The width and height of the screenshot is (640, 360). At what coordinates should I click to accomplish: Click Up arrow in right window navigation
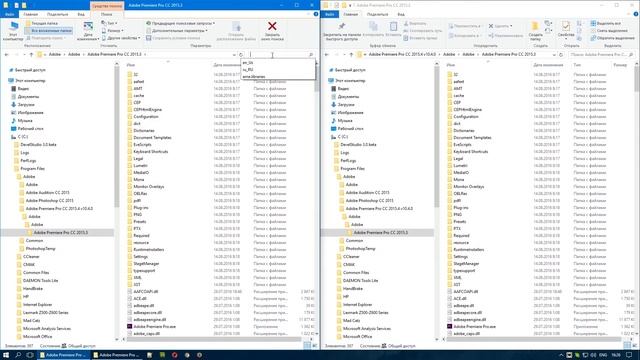point(351,54)
